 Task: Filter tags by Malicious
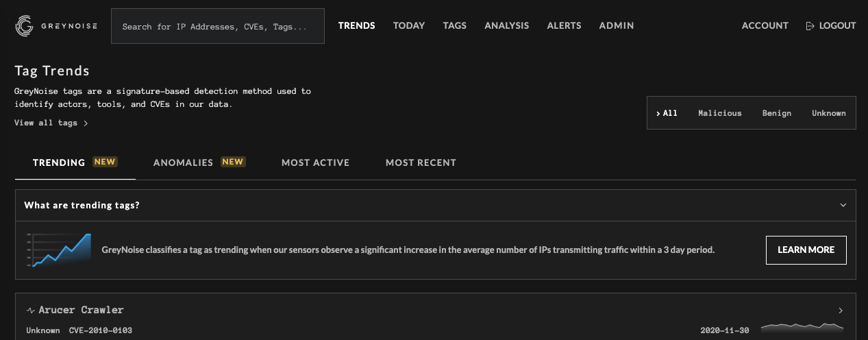tap(720, 113)
